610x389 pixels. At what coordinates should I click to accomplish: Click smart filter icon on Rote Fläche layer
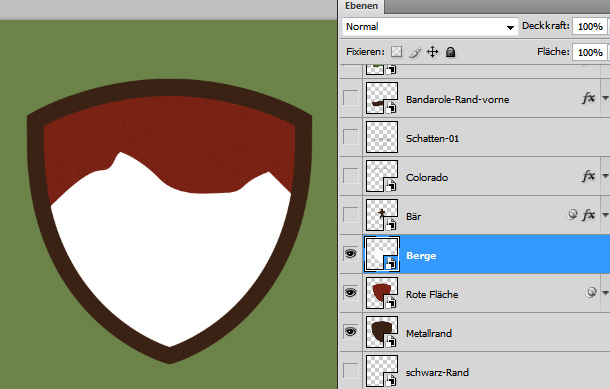tap(591, 293)
